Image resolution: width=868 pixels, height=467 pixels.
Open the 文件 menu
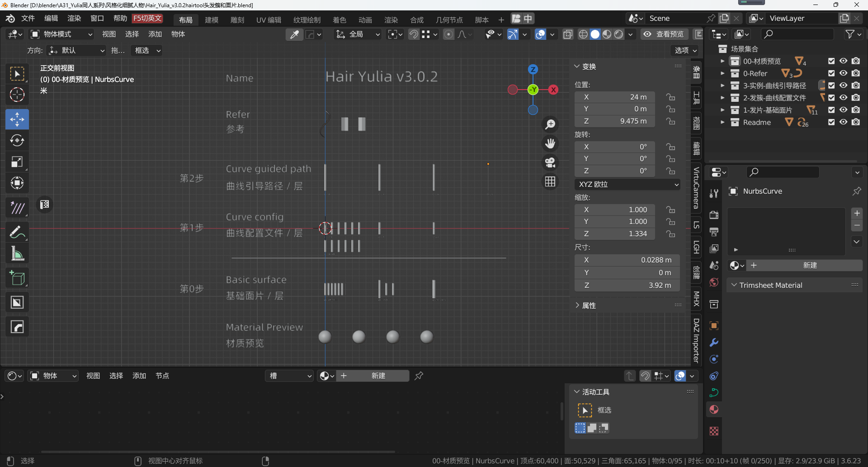coord(28,19)
